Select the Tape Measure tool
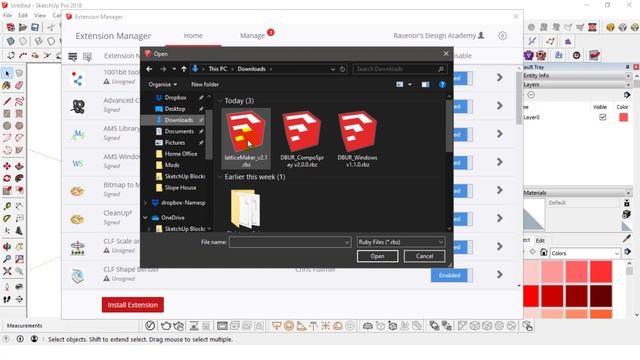Screen dimensions: 640x360 pos(7,206)
